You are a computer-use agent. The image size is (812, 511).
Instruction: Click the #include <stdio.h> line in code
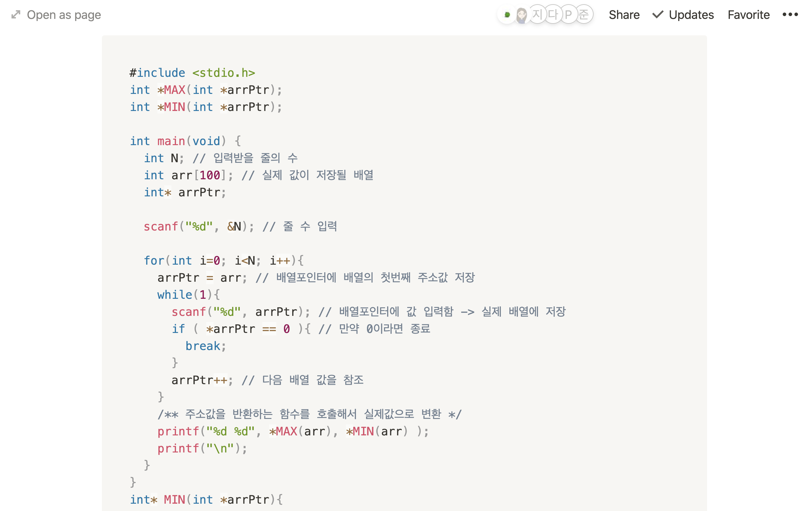192,73
